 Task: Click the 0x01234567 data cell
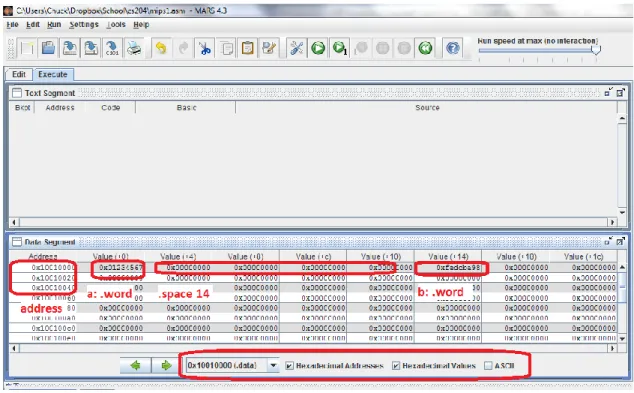click(x=121, y=268)
